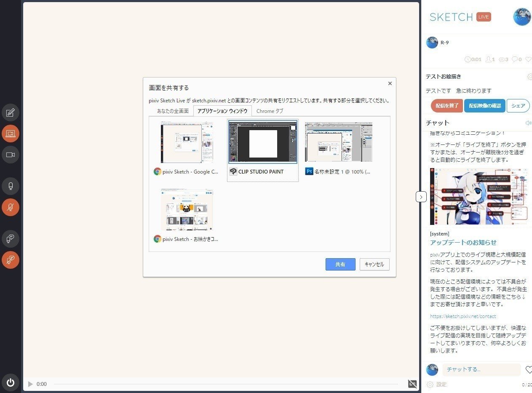Select the drawing canvas pencil icon in sidebar
The image size is (532, 393).
pyautogui.click(x=11, y=112)
